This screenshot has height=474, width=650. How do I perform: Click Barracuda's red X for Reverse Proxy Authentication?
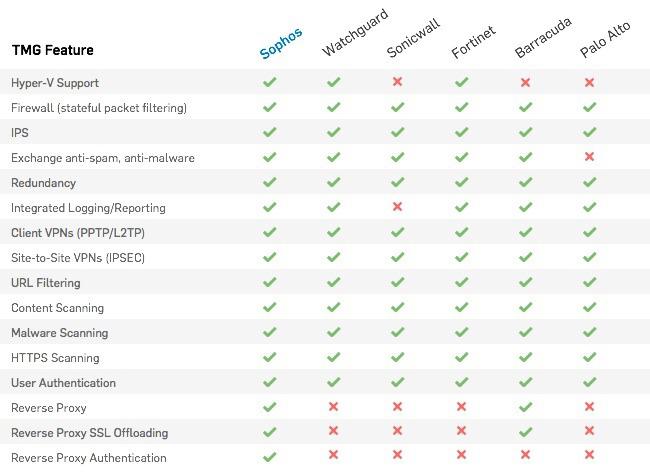[525, 455]
